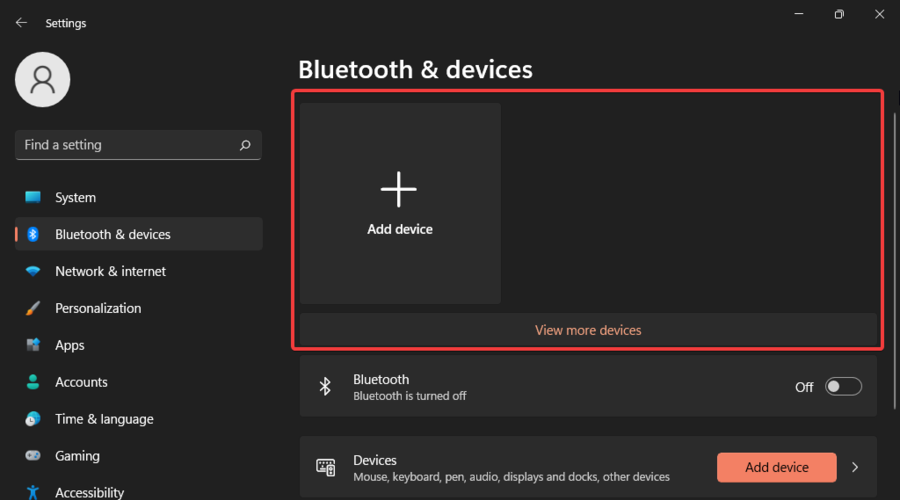The image size is (900, 500).
Task: Click the large plus Add device tile
Action: coord(400,203)
